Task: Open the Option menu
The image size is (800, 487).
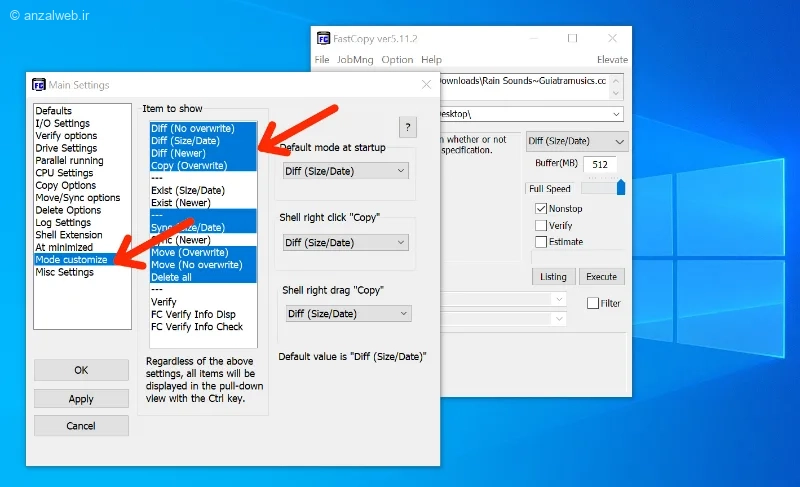Action: pos(397,60)
